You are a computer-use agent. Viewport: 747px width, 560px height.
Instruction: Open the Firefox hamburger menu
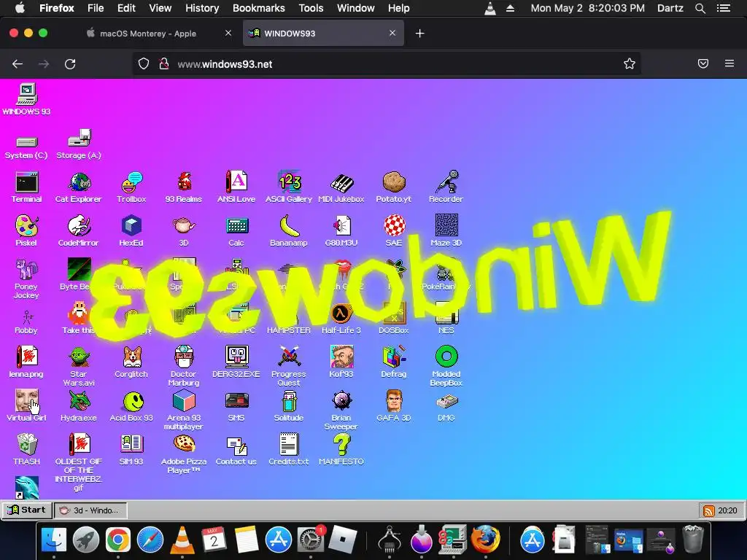pyautogui.click(x=729, y=63)
